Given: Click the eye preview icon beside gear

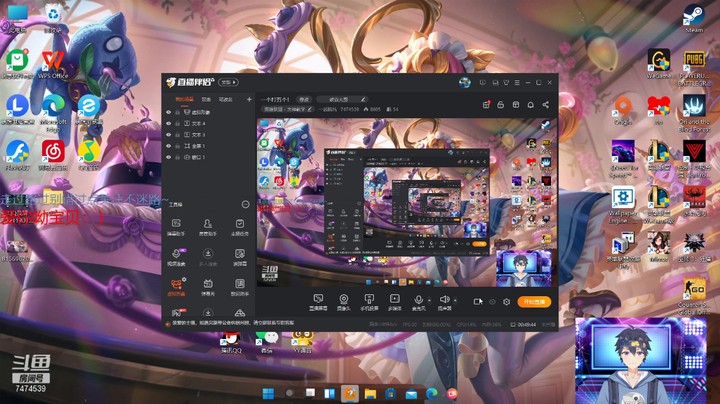Looking at the screenshot, I should (x=492, y=302).
